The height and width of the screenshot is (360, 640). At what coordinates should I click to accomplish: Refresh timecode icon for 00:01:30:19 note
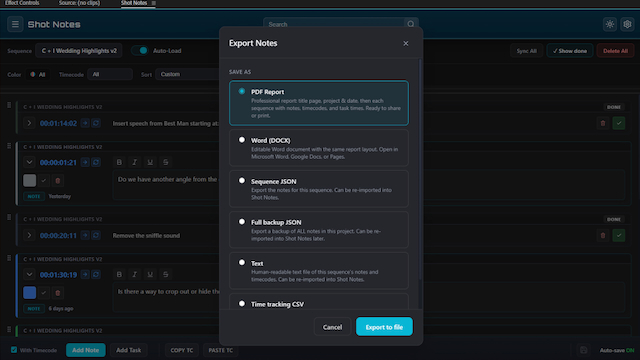point(96,275)
